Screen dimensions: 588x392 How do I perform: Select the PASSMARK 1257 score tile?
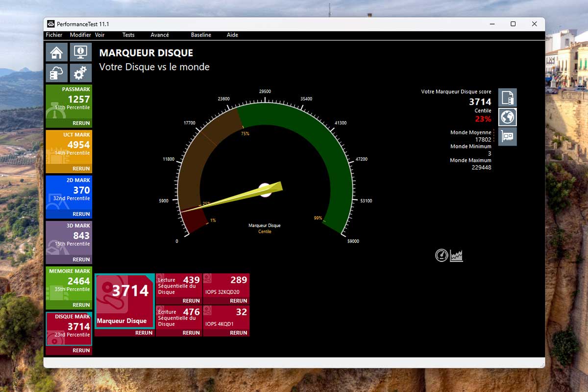(69, 102)
